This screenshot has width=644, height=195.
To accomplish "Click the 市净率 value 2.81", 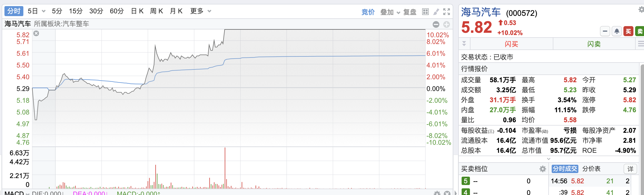I will pos(630,141).
